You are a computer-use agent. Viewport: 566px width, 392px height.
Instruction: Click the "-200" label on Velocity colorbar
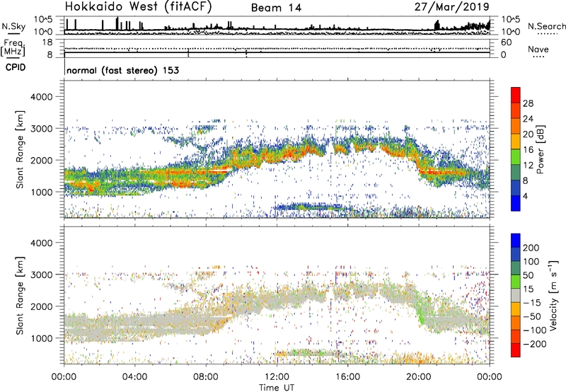click(535, 344)
